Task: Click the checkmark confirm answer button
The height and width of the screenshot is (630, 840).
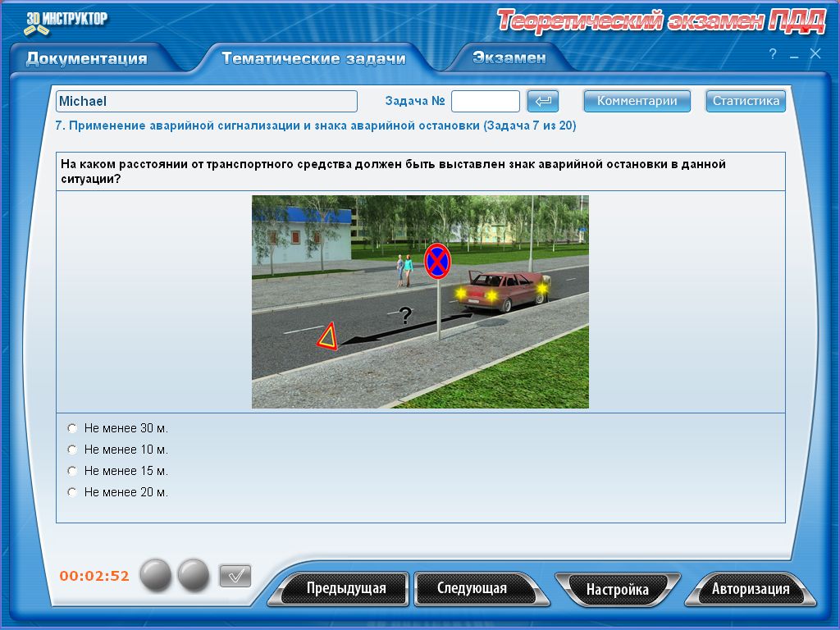Action: click(x=235, y=576)
